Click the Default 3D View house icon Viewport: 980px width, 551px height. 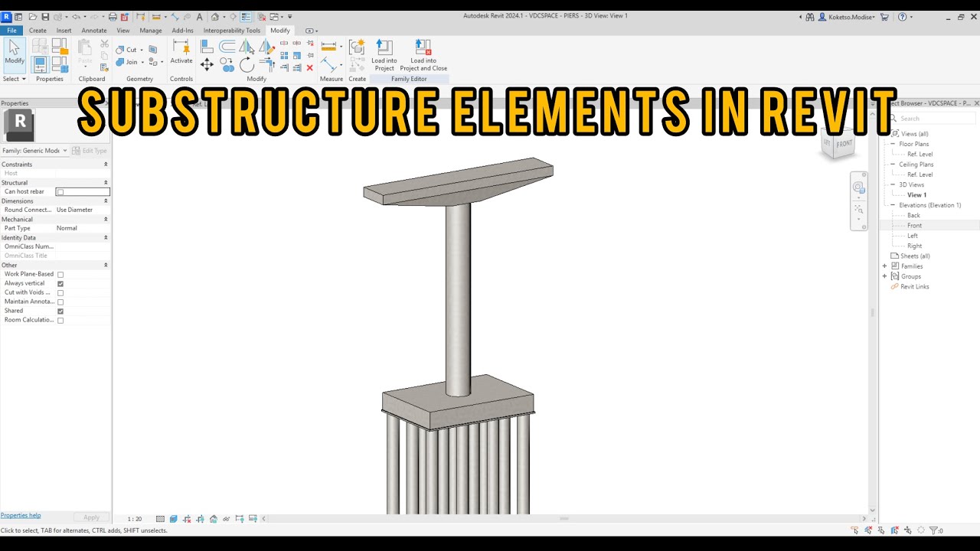pyautogui.click(x=215, y=17)
